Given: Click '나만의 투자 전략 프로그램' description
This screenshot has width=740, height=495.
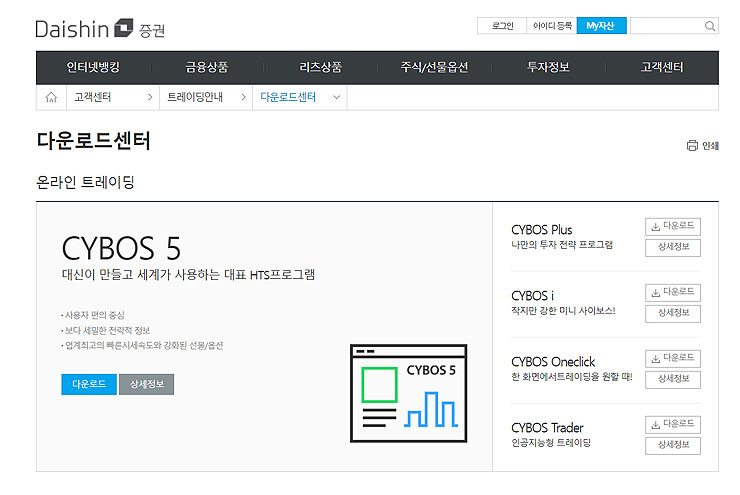Looking at the screenshot, I should [x=562, y=244].
